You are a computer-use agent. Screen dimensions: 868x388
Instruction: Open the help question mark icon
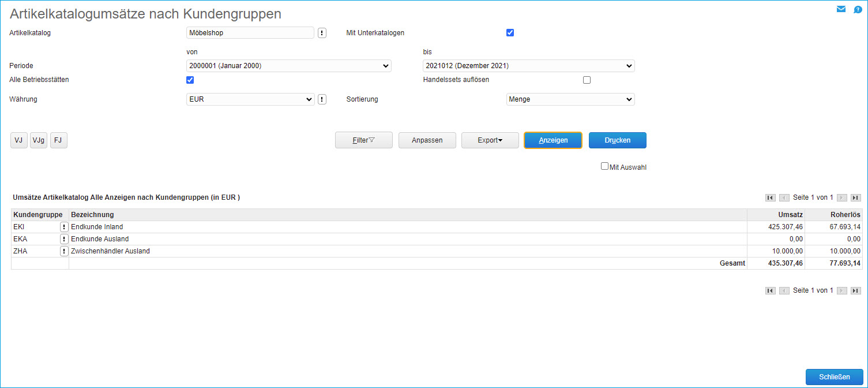[858, 9]
